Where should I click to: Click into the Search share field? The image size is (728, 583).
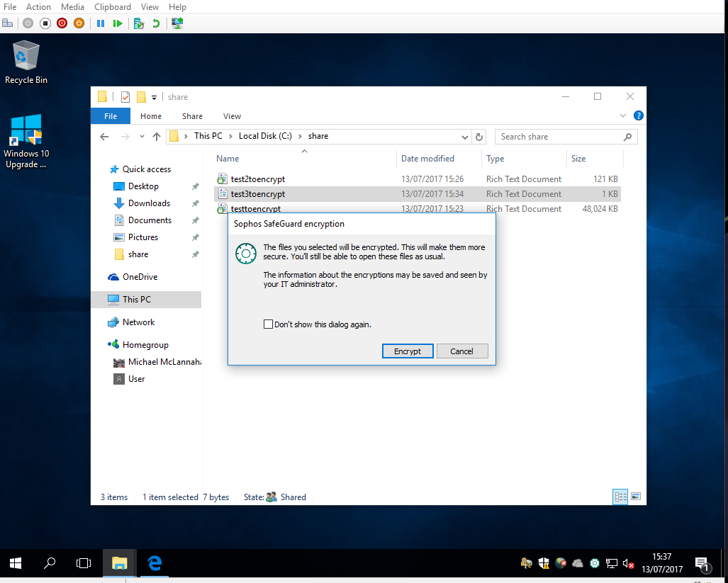point(566,137)
